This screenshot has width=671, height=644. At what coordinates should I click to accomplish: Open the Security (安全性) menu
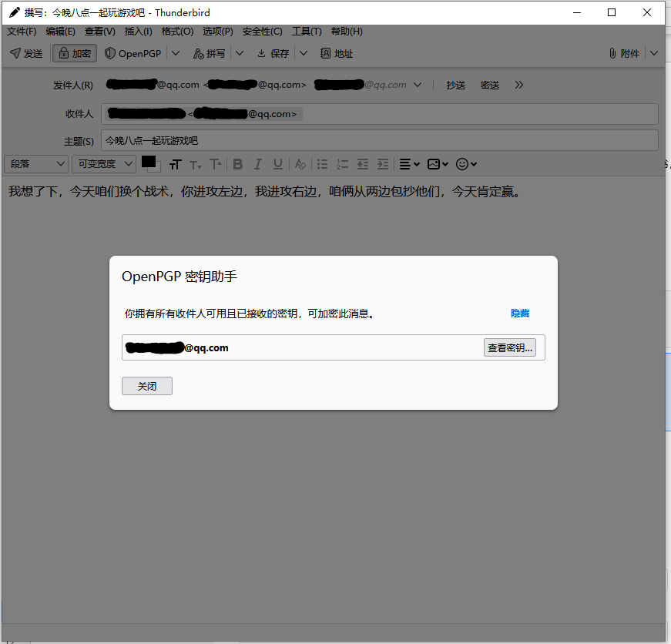click(x=262, y=32)
